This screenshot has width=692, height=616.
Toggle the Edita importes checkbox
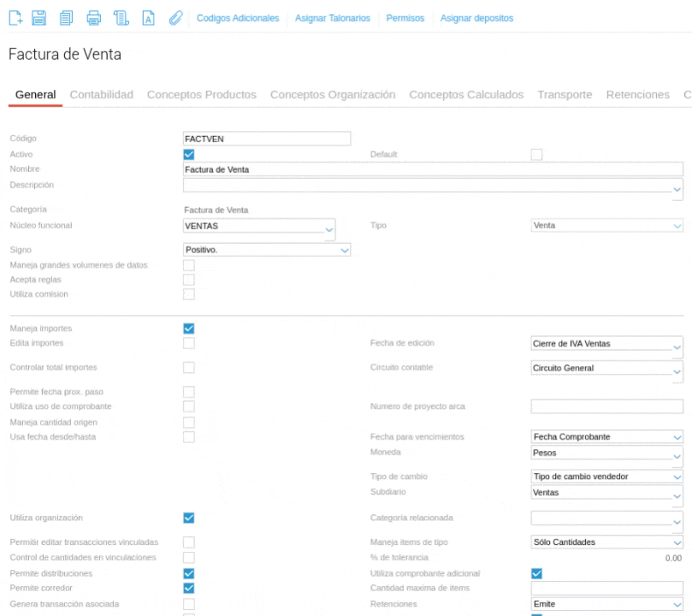(x=189, y=343)
